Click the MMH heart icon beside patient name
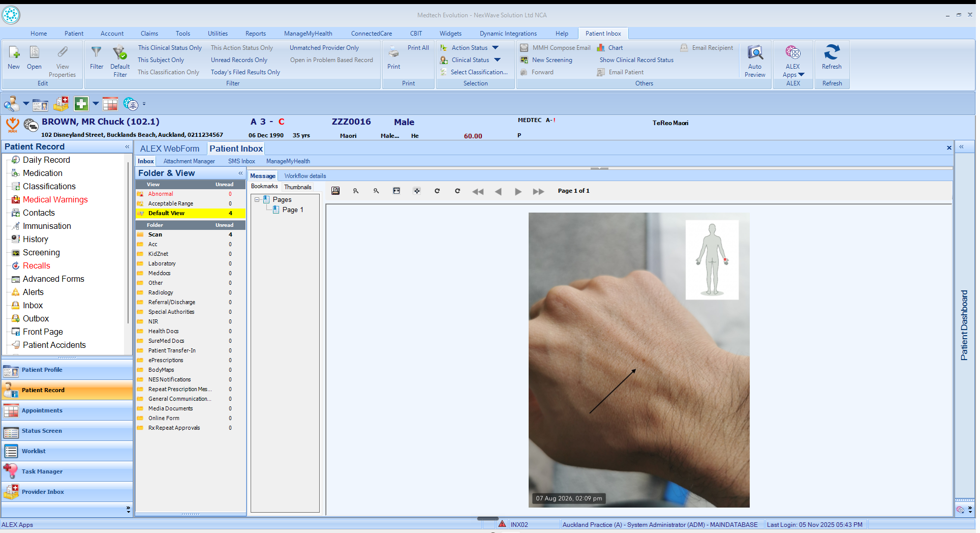The width and height of the screenshot is (980, 533). (12, 124)
